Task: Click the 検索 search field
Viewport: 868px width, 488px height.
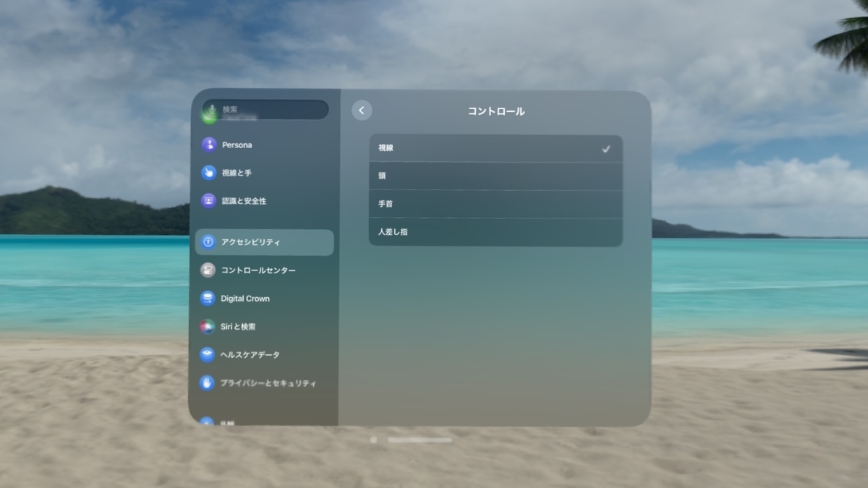Action: pos(265,110)
